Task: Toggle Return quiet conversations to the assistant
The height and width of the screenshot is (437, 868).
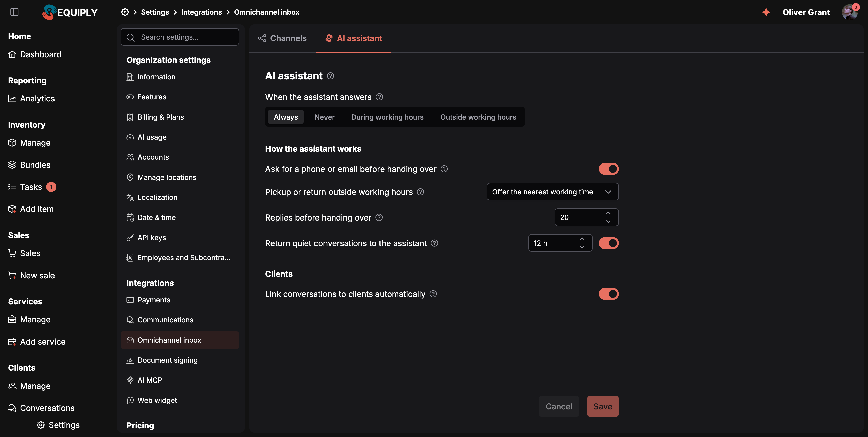Action: pos(609,243)
